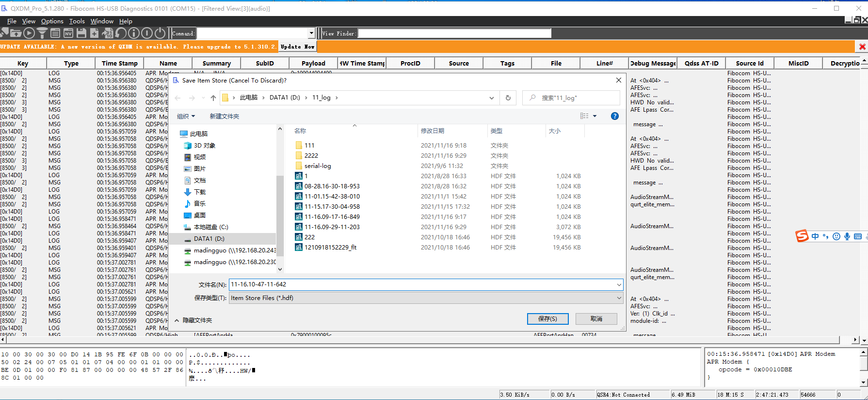
Task: Open the Options menu
Action: pyautogui.click(x=52, y=21)
